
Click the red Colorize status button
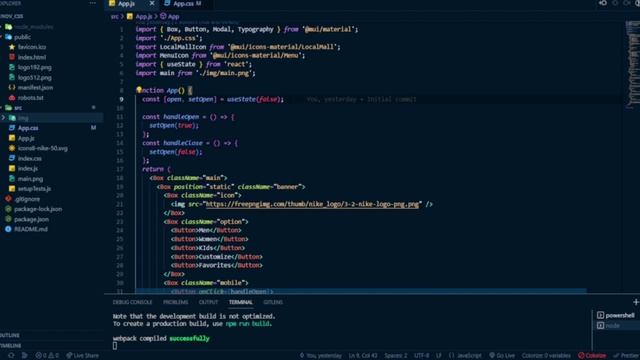coord(592,356)
